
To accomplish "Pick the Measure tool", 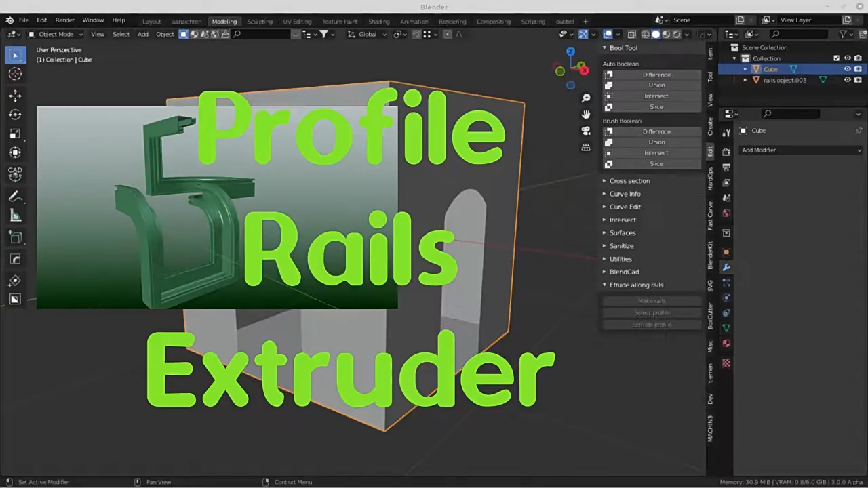I will pos(15,216).
